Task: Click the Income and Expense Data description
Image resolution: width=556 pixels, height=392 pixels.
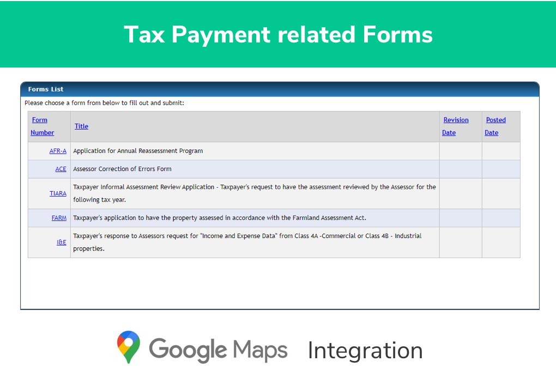Action: [247, 242]
